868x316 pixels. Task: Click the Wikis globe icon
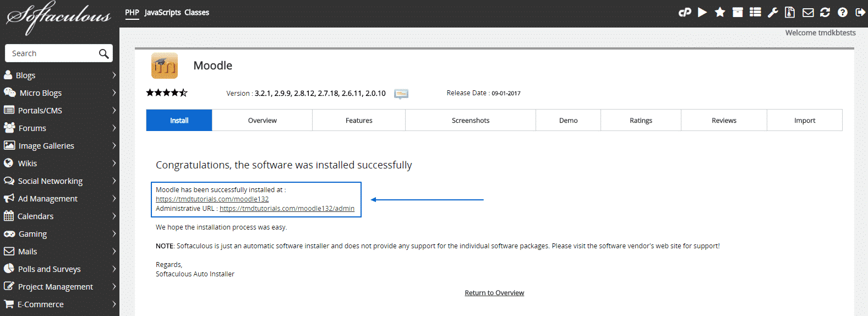tap(8, 163)
